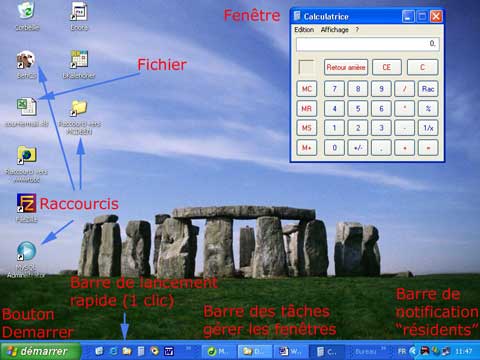480x360 pixels.
Task: Click Internet Explorer icon in quick launch
Action: [113, 351]
